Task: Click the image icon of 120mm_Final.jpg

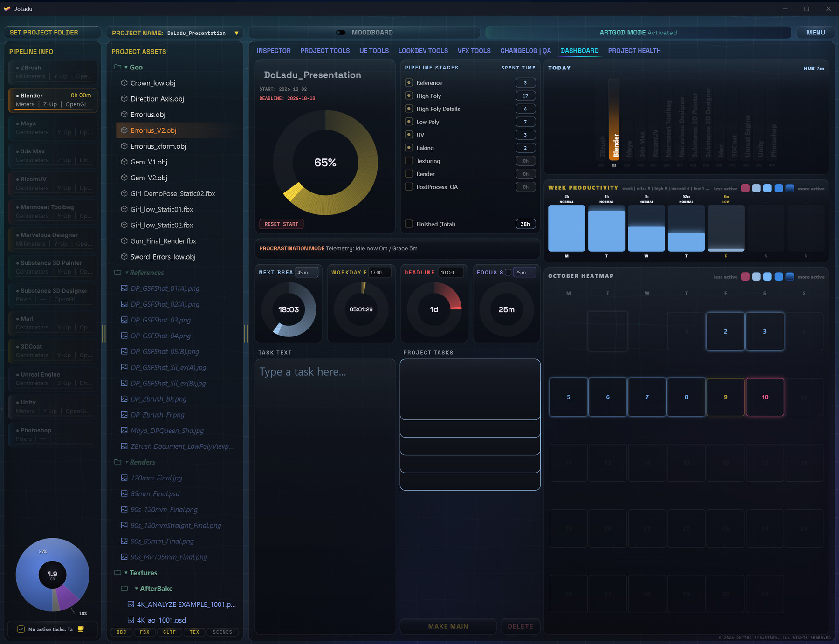Action: [124, 478]
